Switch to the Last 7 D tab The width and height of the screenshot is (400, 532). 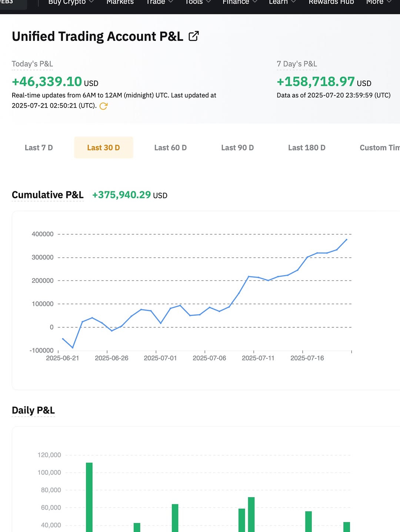coord(39,148)
